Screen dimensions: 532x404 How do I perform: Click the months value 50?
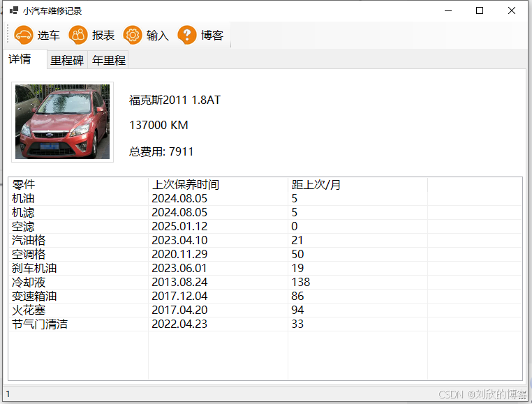(x=297, y=254)
